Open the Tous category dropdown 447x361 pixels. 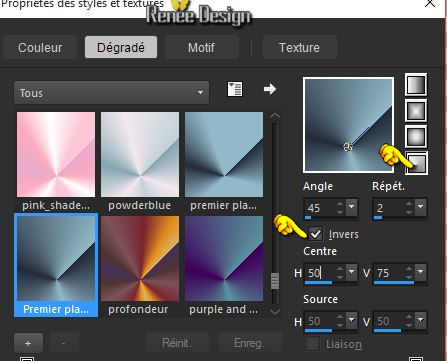pos(111,93)
